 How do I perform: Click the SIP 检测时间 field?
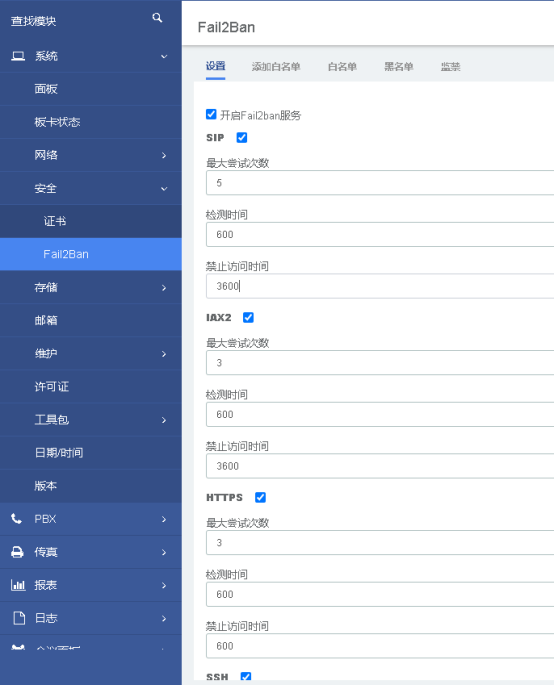point(380,234)
